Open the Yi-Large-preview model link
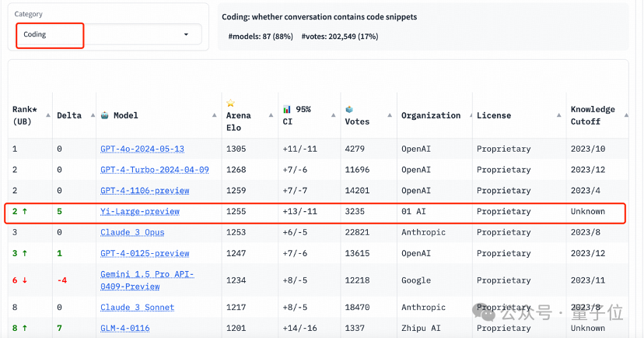The width and height of the screenshot is (644, 338). [140, 211]
